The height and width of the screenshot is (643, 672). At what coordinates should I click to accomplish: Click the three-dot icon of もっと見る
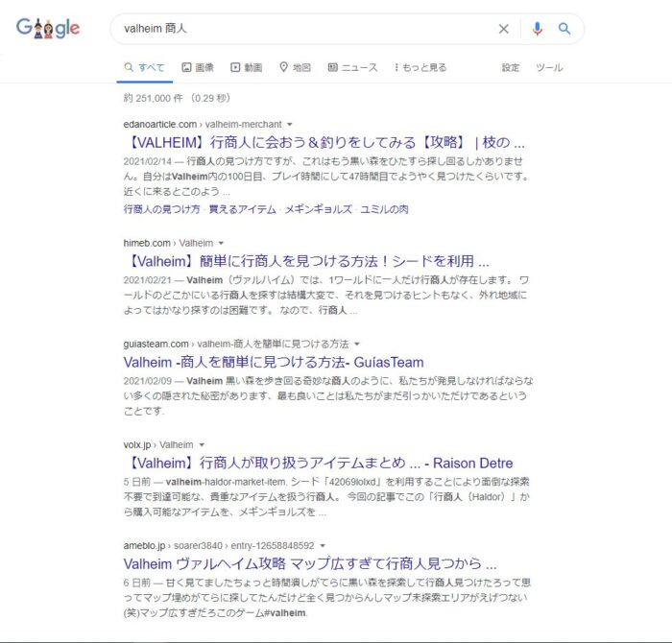click(396, 67)
